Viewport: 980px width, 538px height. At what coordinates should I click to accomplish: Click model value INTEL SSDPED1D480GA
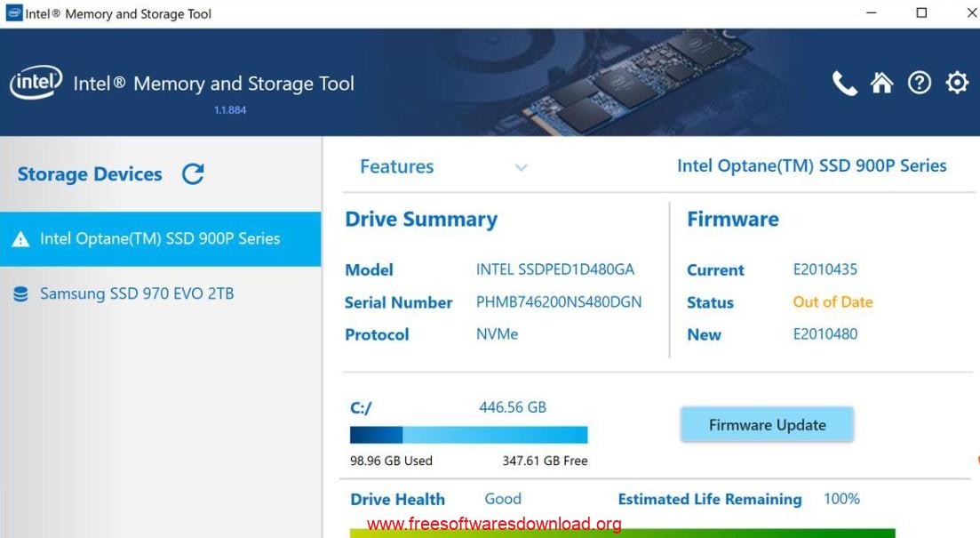(555, 269)
